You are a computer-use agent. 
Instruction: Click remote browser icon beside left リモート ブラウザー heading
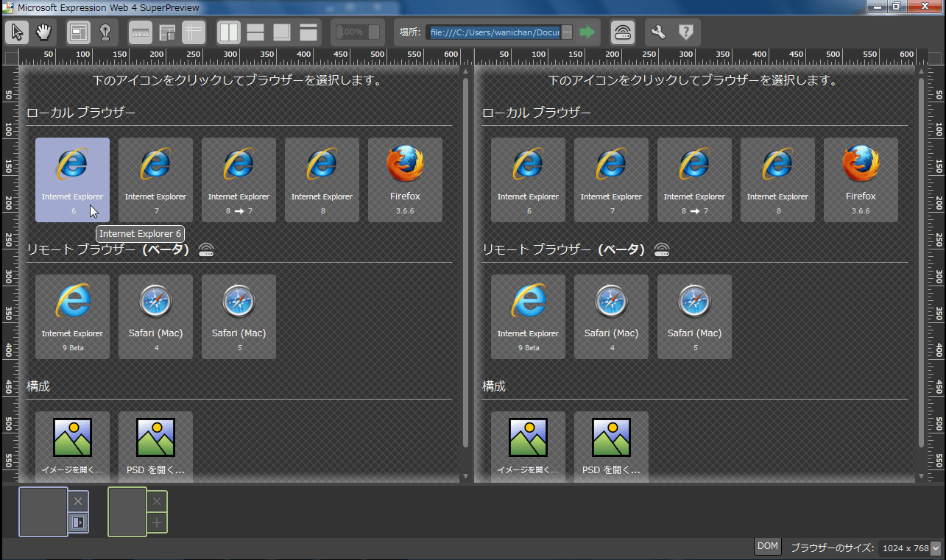tap(205, 249)
